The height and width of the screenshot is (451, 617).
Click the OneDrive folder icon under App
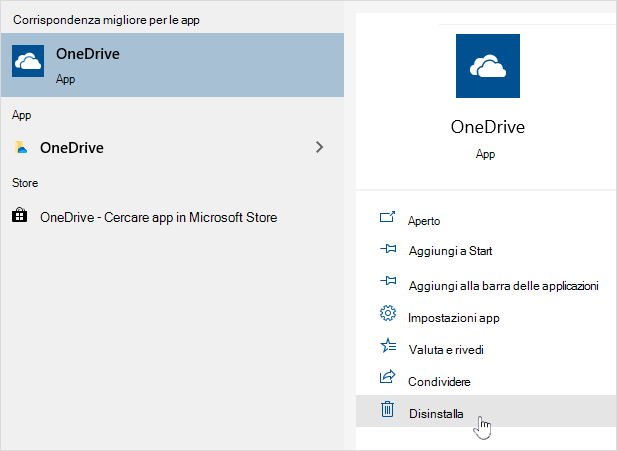pos(21,148)
